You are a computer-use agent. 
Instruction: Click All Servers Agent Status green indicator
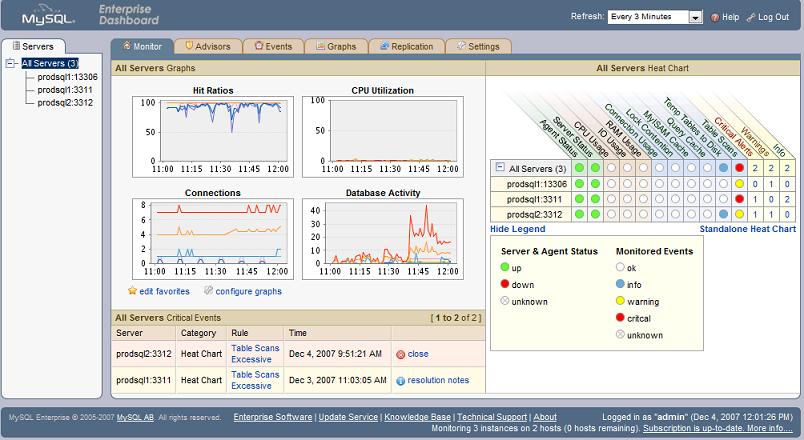pos(579,168)
